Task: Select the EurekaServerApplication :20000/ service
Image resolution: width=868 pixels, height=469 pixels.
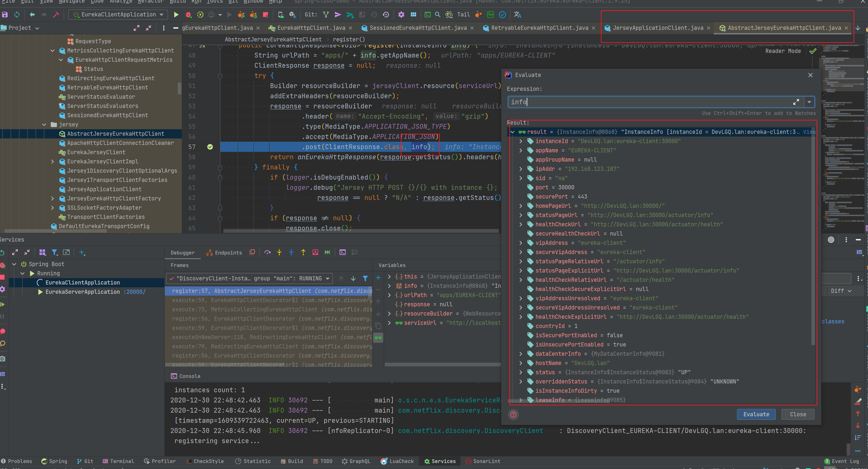Action: [x=95, y=292]
